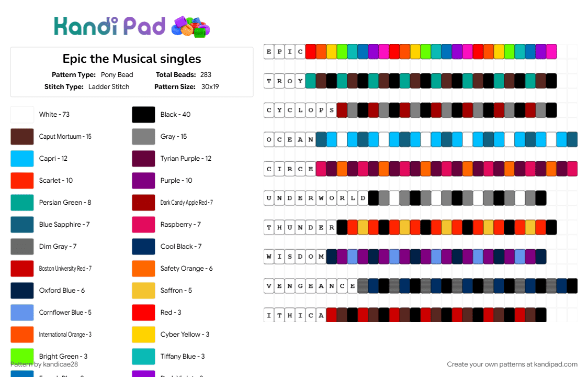
Task: Click the N letter bead in OCEAN row
Action: pyautogui.click(x=311, y=140)
